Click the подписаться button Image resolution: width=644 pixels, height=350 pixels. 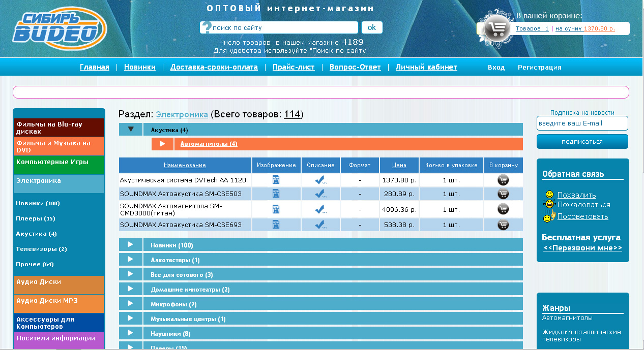(x=582, y=141)
